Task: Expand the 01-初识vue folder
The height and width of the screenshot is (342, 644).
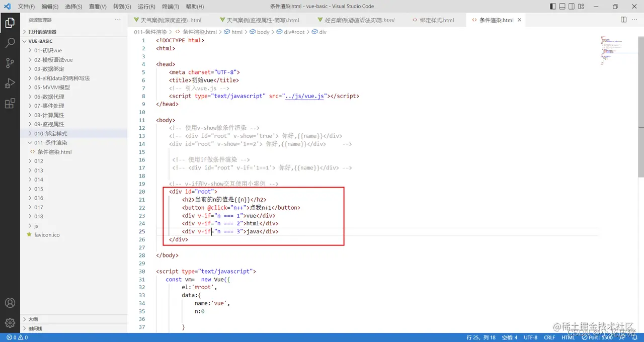Action: tap(74, 50)
